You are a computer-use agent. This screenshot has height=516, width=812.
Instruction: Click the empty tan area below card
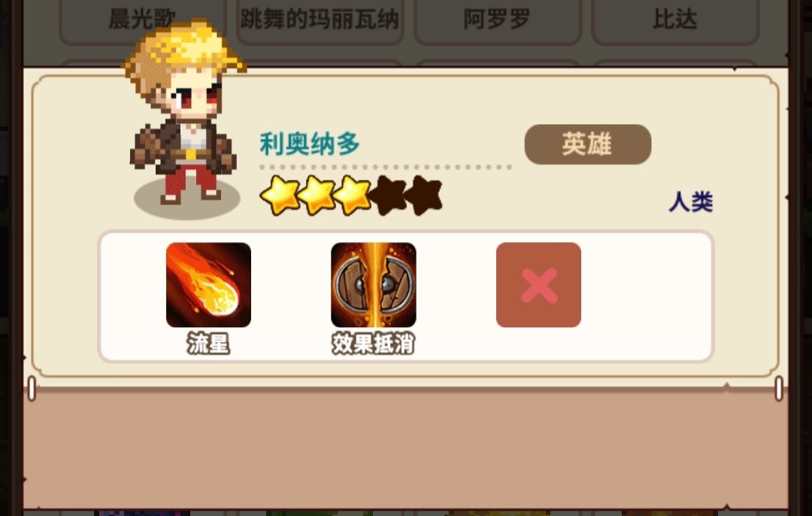pos(405,448)
